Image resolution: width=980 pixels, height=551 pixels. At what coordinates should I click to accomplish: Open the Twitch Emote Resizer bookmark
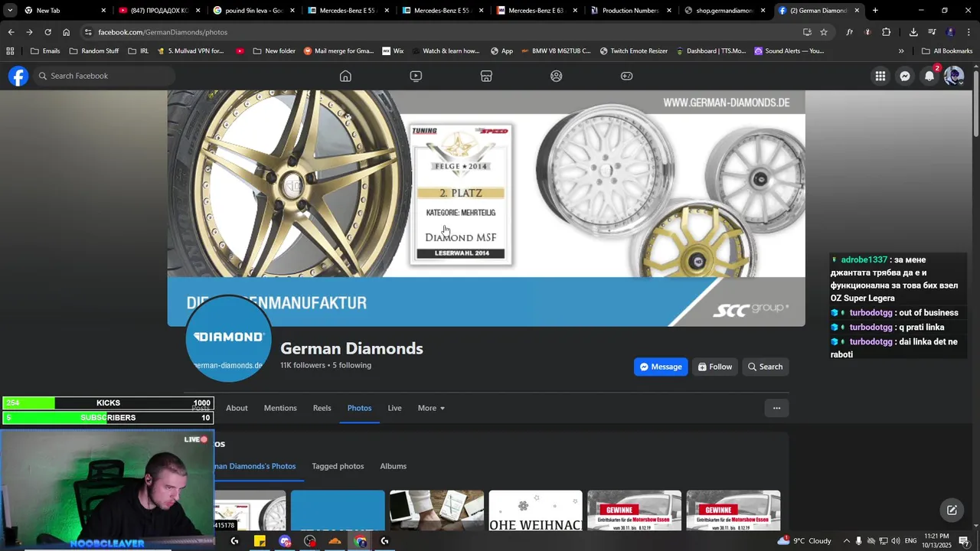tap(634, 51)
